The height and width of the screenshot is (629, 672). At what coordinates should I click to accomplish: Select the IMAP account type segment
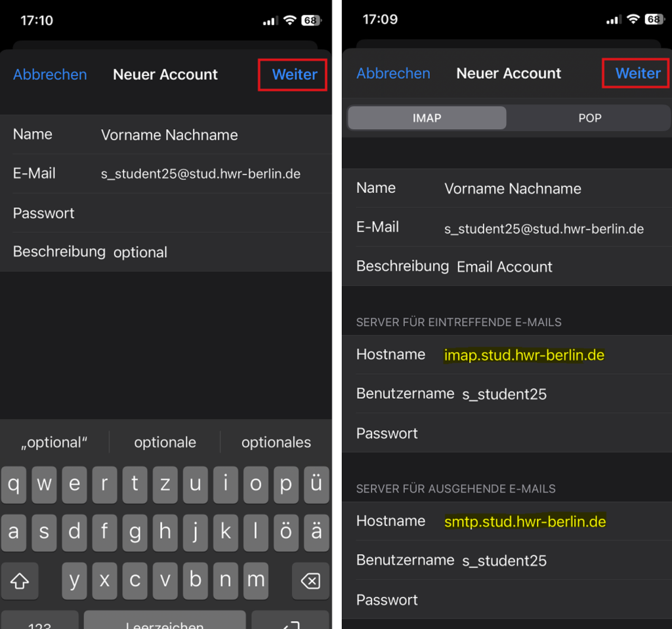(x=427, y=118)
